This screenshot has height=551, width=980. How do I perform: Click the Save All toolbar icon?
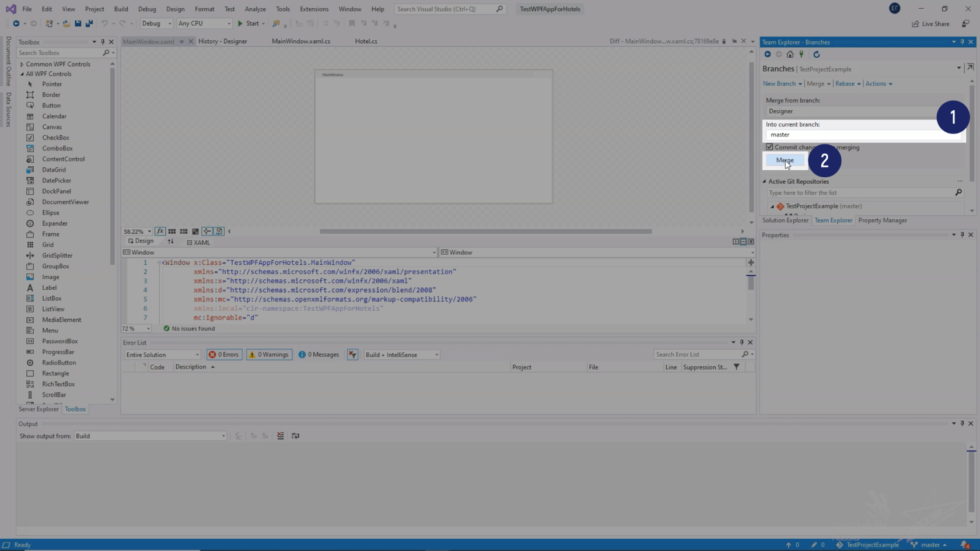pos(89,23)
